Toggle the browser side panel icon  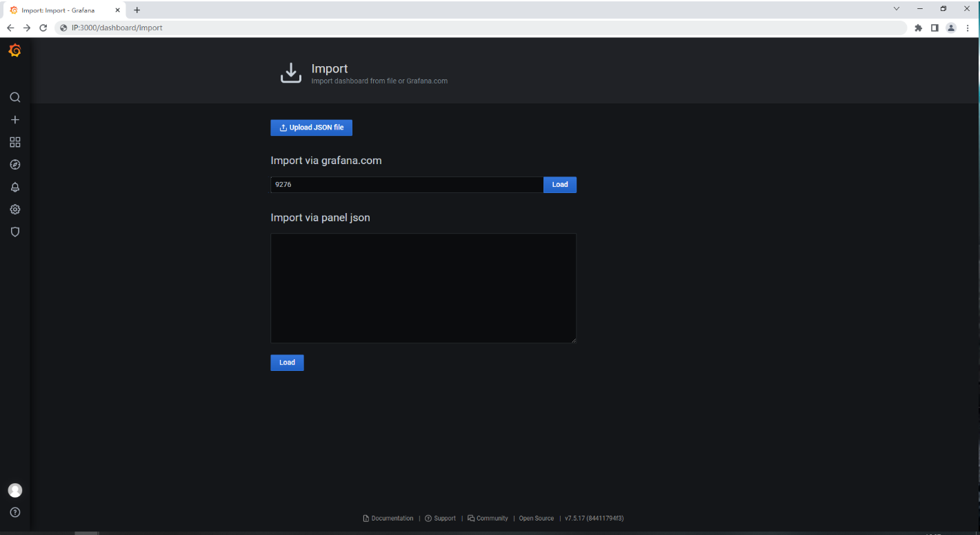(934, 28)
